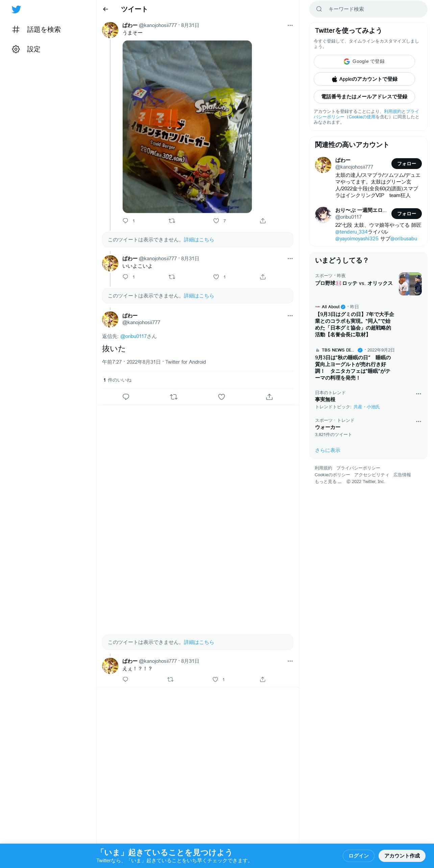Reply to the うまそー tweet

[125, 221]
